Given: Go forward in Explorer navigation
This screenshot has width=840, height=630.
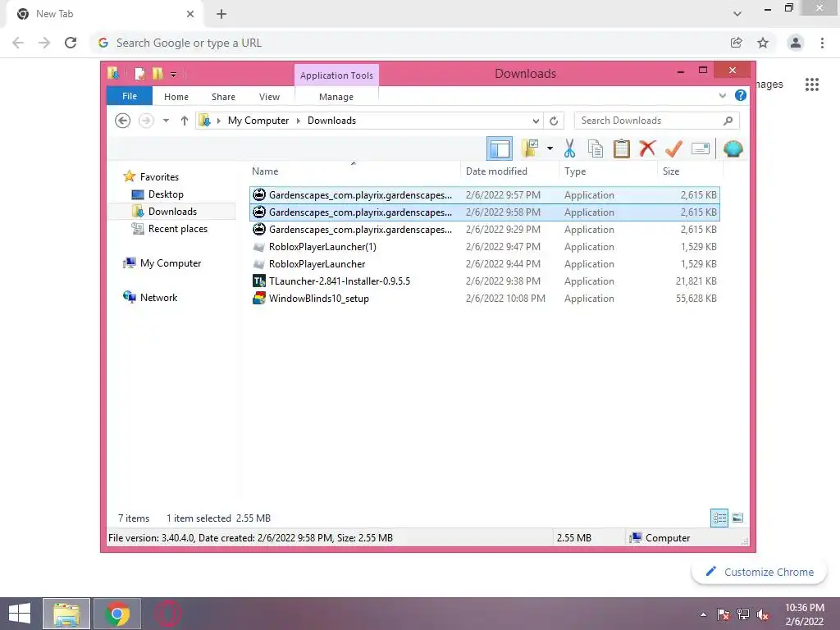Looking at the screenshot, I should point(146,121).
